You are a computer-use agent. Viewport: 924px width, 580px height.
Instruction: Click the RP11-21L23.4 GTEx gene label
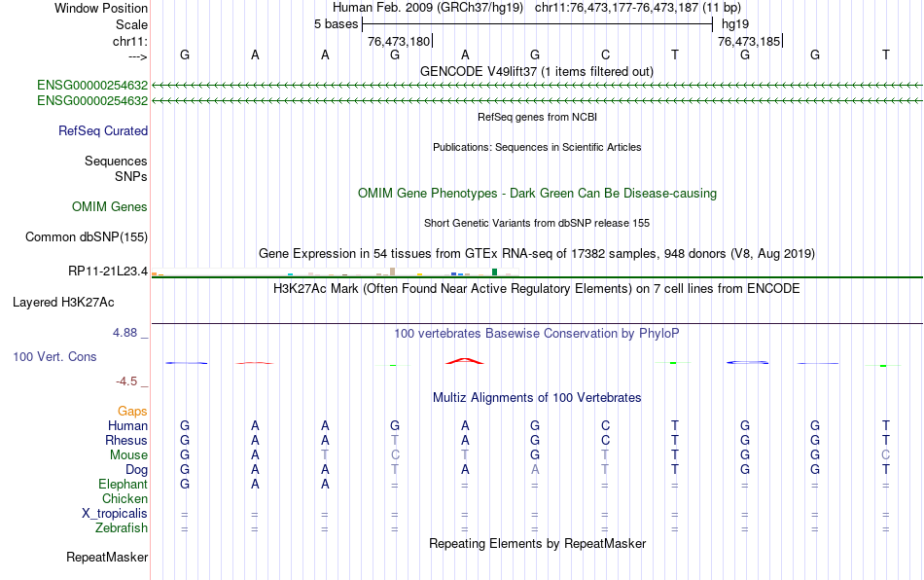click(107, 272)
